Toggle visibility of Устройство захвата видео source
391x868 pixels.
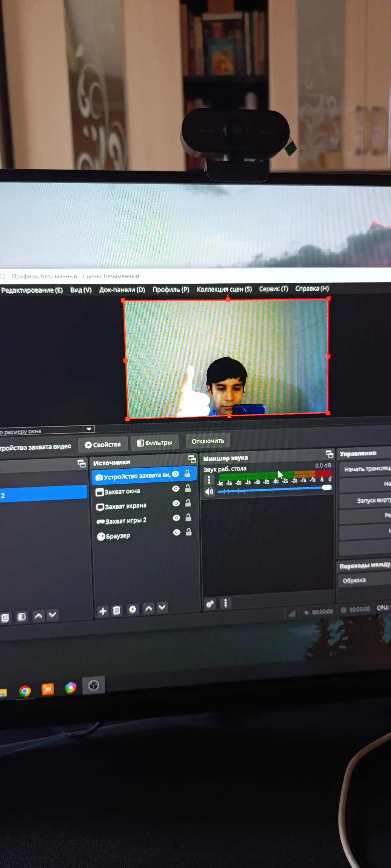tap(175, 474)
